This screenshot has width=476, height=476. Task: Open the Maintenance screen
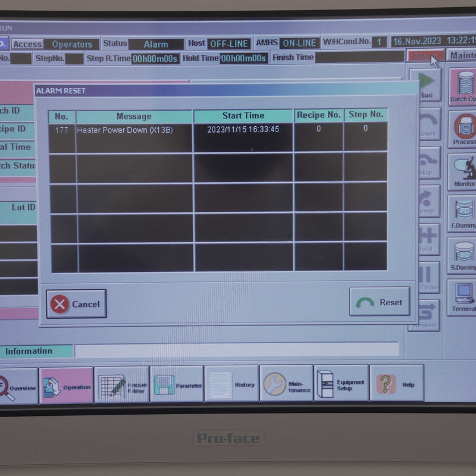pyautogui.click(x=286, y=384)
